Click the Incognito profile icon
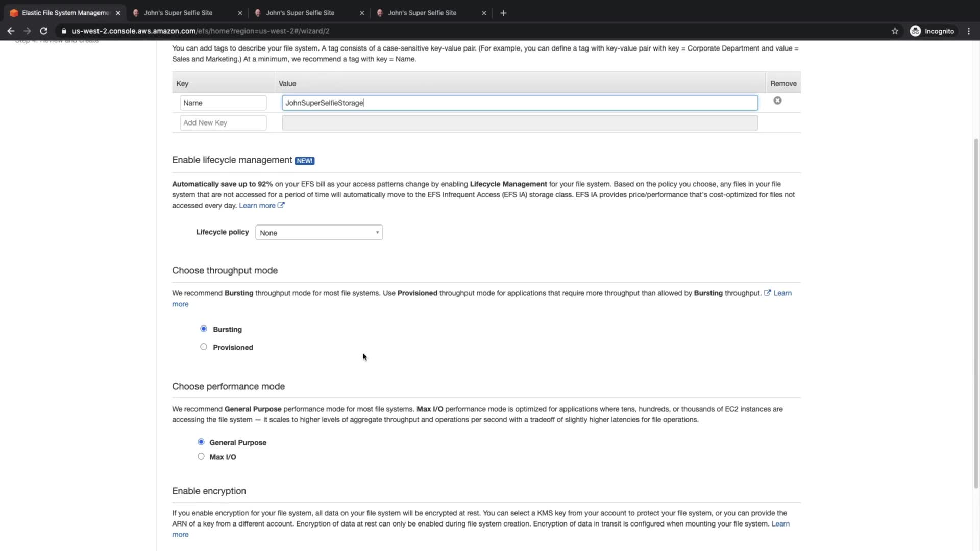 915,31
